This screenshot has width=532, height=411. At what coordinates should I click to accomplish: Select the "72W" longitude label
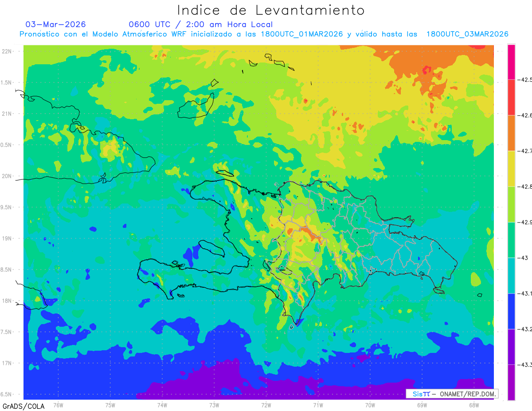(x=266, y=405)
